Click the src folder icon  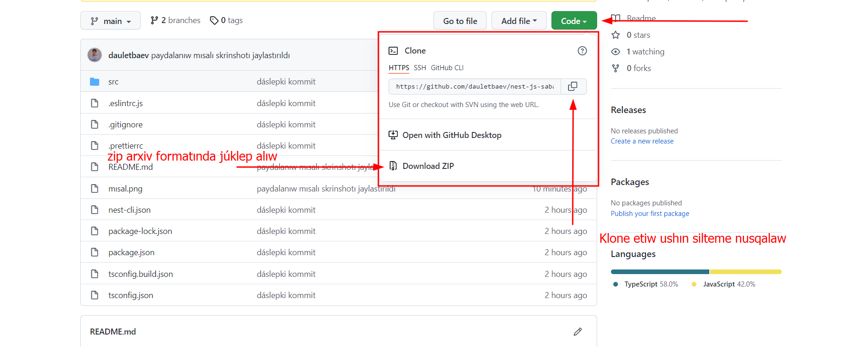pyautogui.click(x=95, y=82)
